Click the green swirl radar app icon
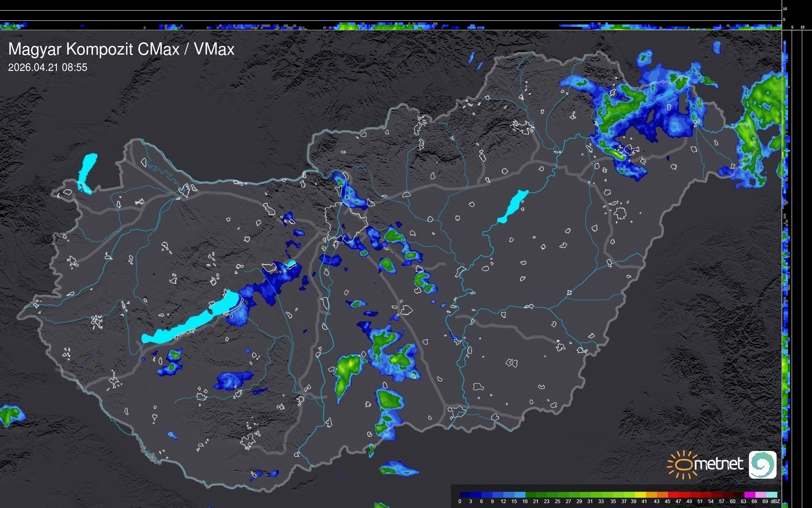This screenshot has height=508, width=812. 762,464
